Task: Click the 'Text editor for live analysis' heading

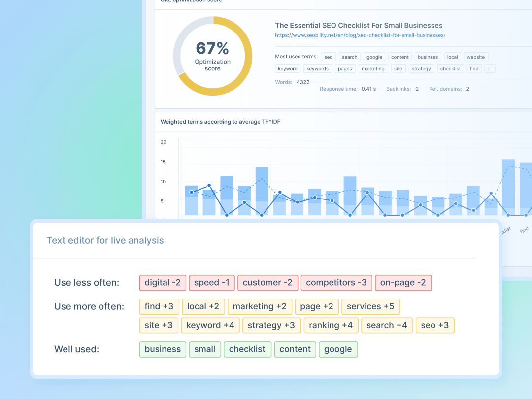Action: 105,241
